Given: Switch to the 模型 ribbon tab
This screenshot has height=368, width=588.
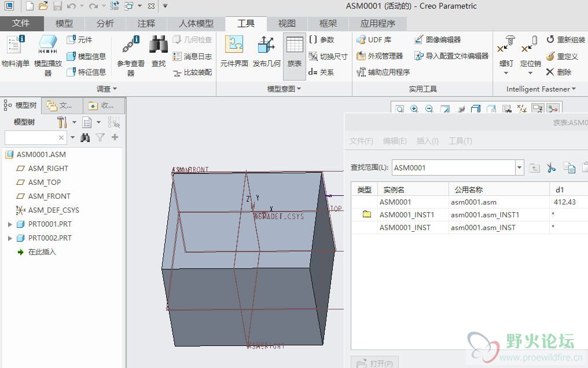Looking at the screenshot, I should click(x=64, y=24).
